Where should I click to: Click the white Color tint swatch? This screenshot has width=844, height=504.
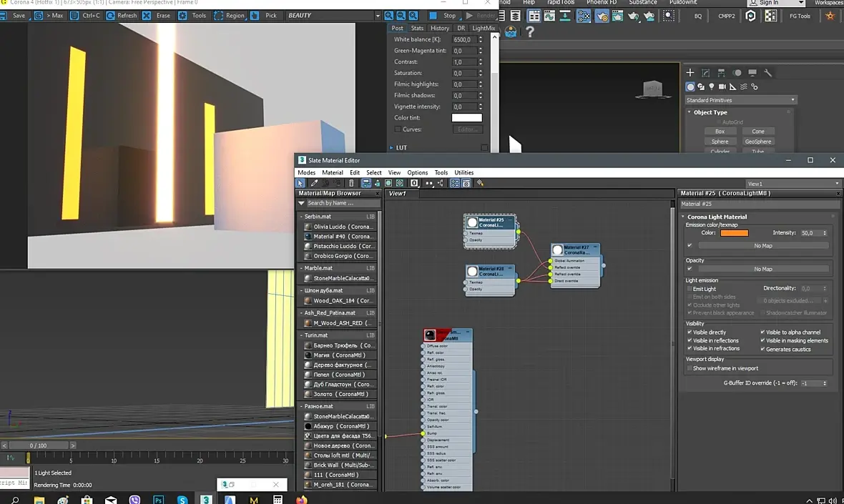466,118
